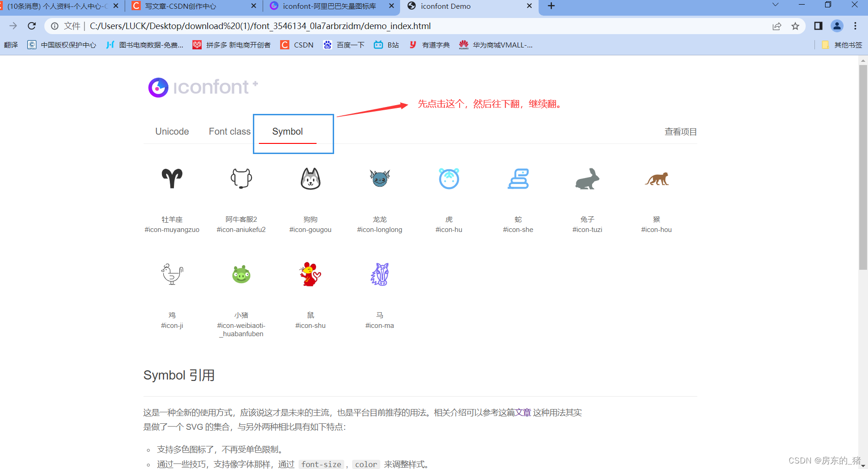
Task: Open the browser side panel
Action: tap(818, 26)
